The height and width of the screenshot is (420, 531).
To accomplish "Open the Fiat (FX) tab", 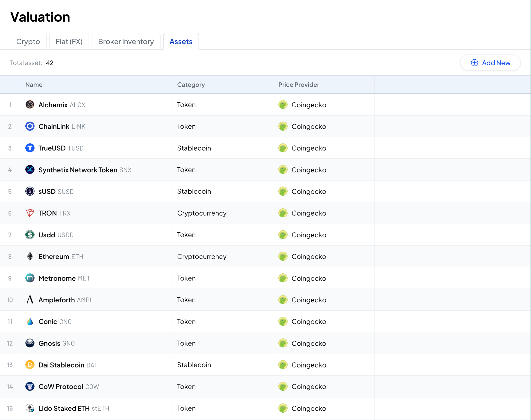I will pos(69,41).
